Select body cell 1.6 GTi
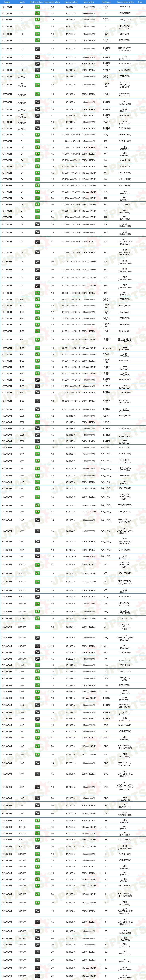Viewport: 146px width, 980px height. [x=106, y=698]
